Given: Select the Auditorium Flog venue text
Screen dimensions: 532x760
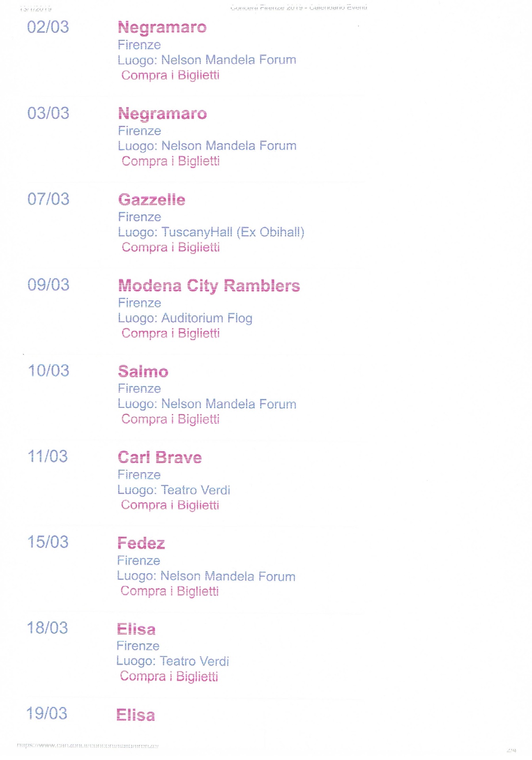Looking at the screenshot, I should coord(206,318).
